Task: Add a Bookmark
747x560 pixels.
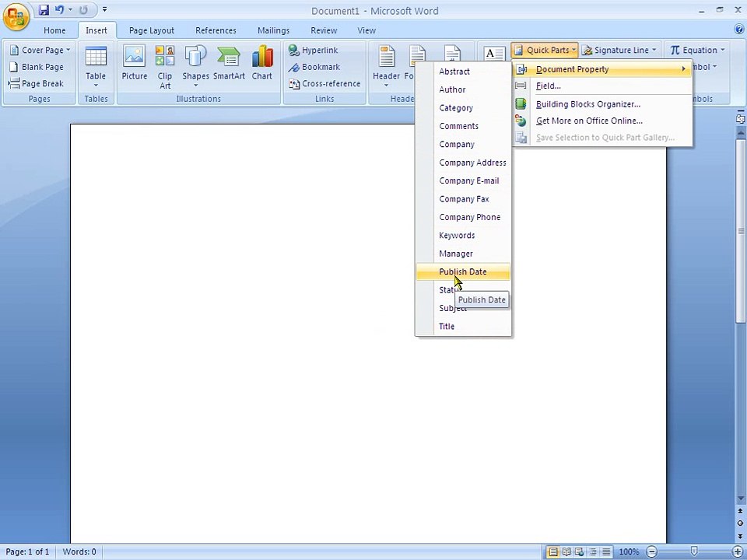Action: [314, 67]
